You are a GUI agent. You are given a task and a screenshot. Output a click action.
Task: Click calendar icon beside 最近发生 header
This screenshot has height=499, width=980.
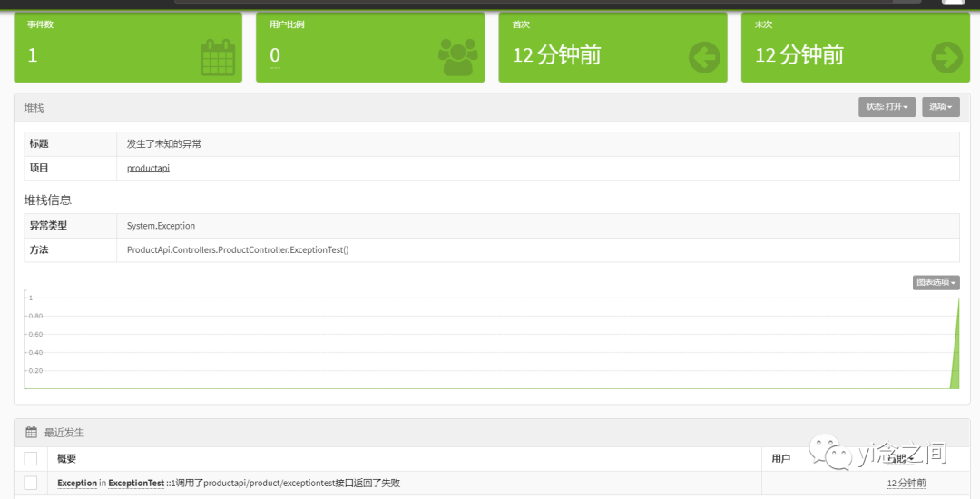click(31, 432)
